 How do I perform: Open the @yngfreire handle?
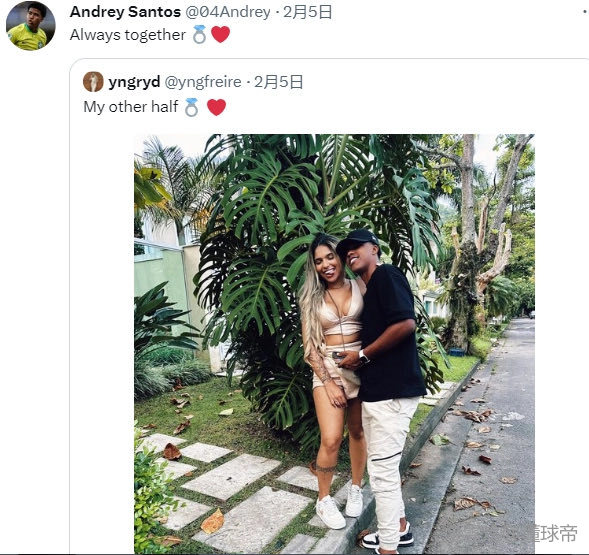(x=203, y=82)
